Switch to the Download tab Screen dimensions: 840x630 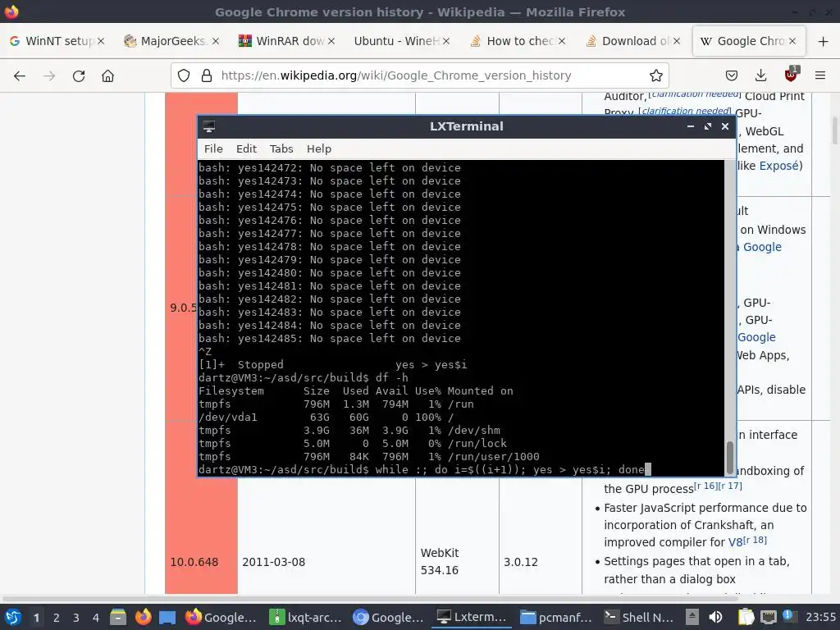coord(633,41)
